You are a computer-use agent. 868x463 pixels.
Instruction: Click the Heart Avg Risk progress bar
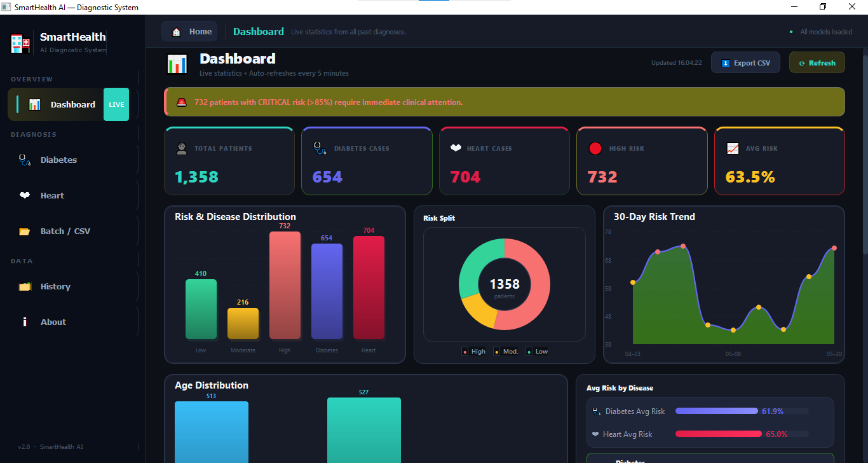pyautogui.click(x=742, y=434)
